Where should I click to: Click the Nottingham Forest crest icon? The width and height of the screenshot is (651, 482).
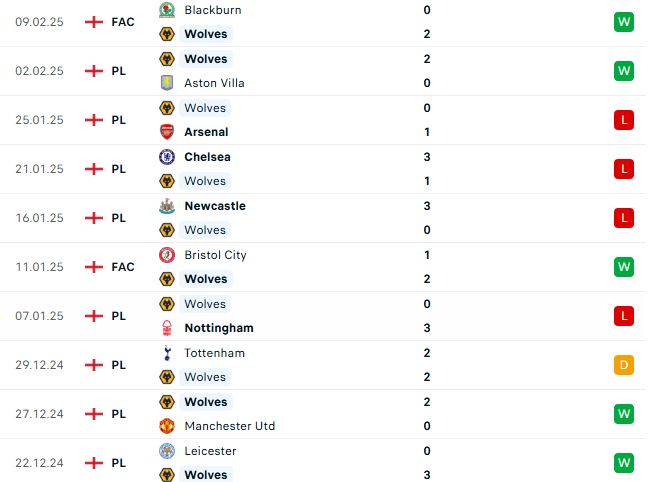pos(167,328)
